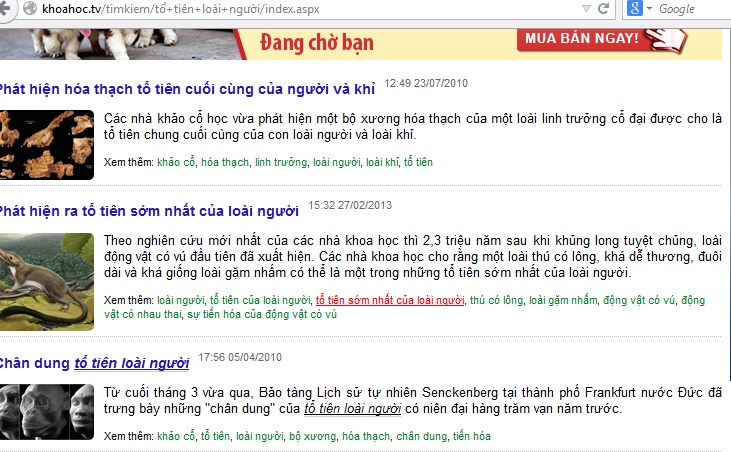731x452 pixels.
Task: Click the timestamp '15:32 27/02/2013'
Action: (350, 205)
